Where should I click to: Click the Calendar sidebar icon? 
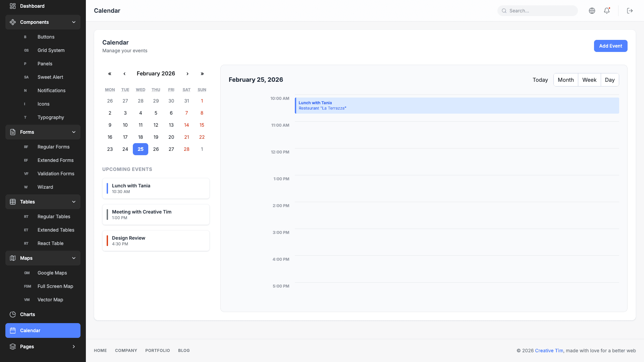[x=12, y=330]
